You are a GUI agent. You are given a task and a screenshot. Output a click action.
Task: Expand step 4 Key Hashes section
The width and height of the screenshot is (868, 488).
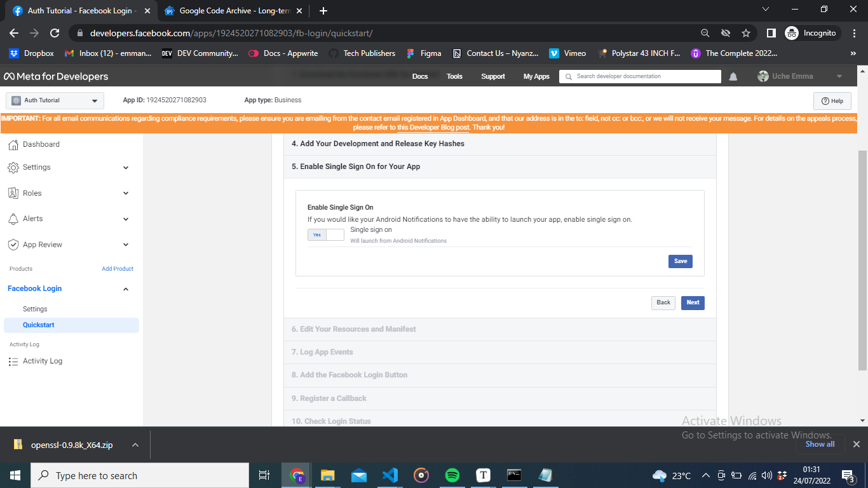[500, 144]
